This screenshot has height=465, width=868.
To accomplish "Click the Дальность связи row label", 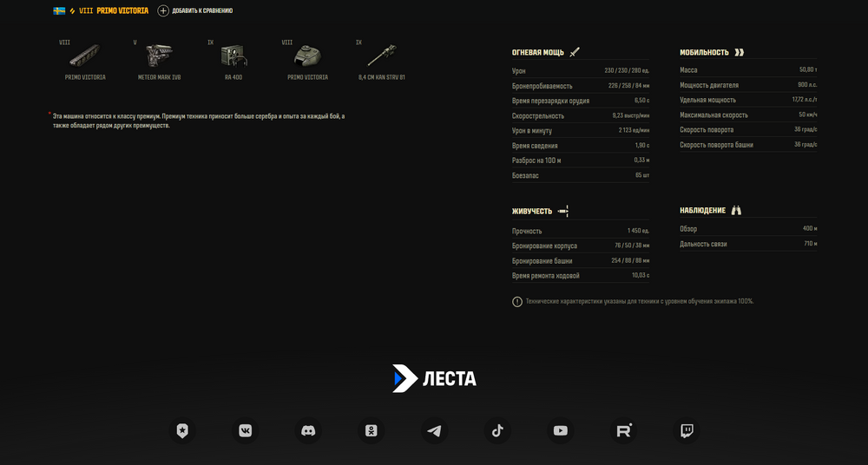I will click(x=703, y=244).
